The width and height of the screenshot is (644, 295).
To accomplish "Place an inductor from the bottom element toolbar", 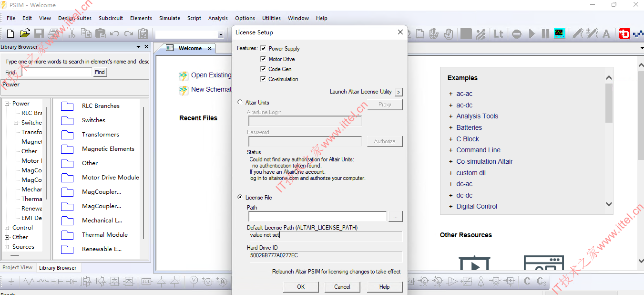I will click(43, 281).
